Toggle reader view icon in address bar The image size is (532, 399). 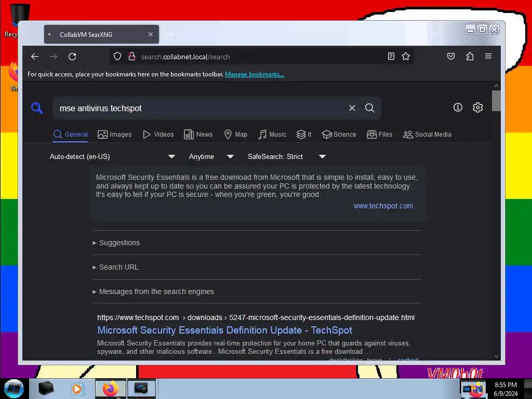pos(391,56)
